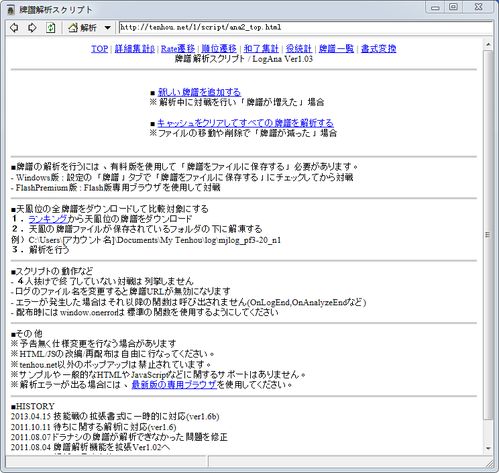Click the '■スクリプトの動作など' heading text
This screenshot has height=473, width=499.
(x=52, y=271)
